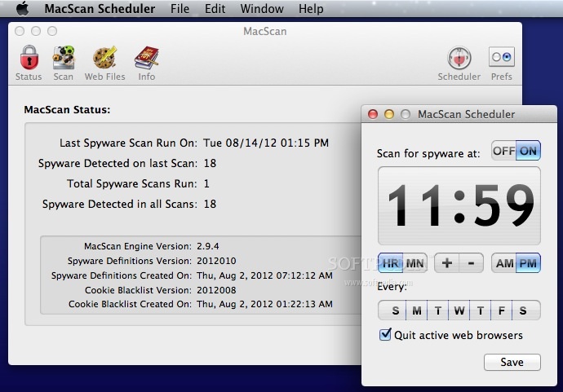Screen dimensions: 563x392
Task: Select AM in the time selector
Action: pyautogui.click(x=504, y=263)
